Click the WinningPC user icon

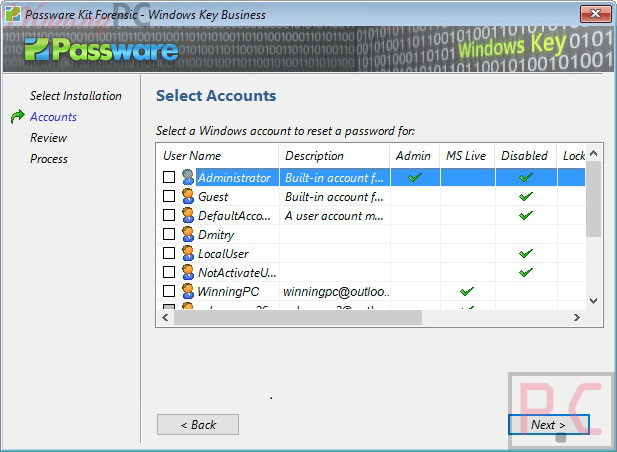tap(188, 291)
